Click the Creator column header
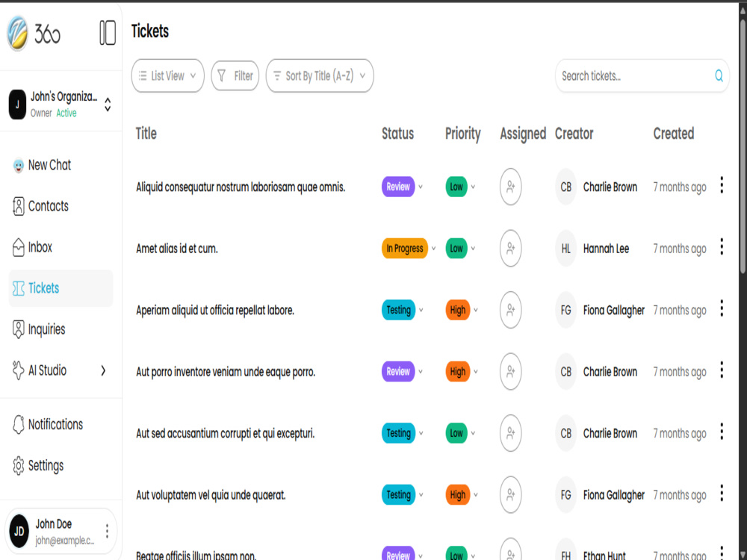 click(x=574, y=134)
